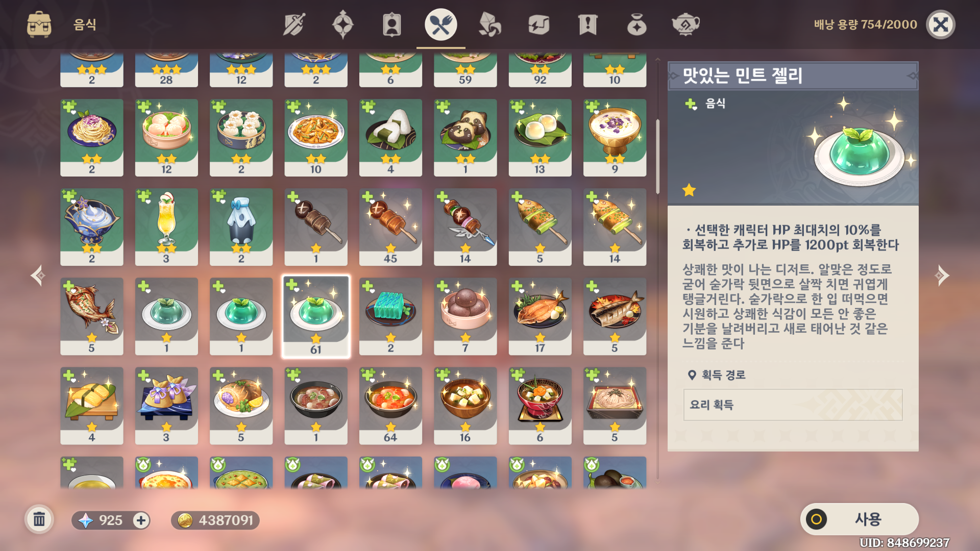
Task: Open the Gadgets tab
Action: [x=538, y=24]
